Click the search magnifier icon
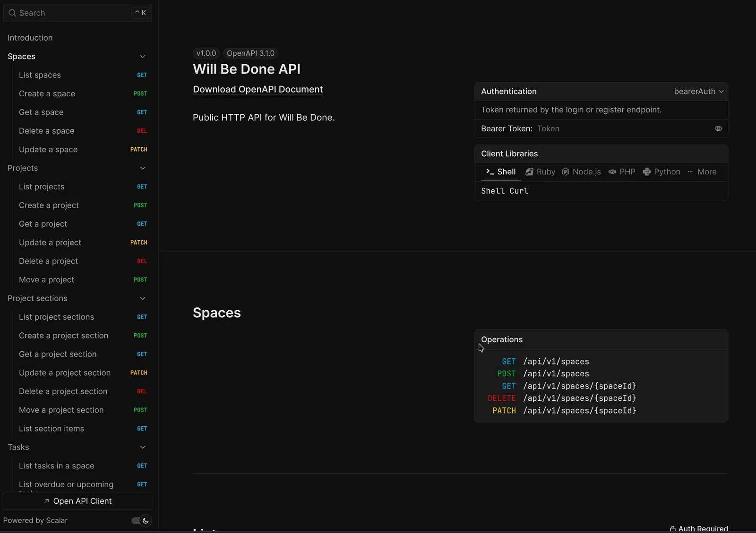 click(12, 13)
